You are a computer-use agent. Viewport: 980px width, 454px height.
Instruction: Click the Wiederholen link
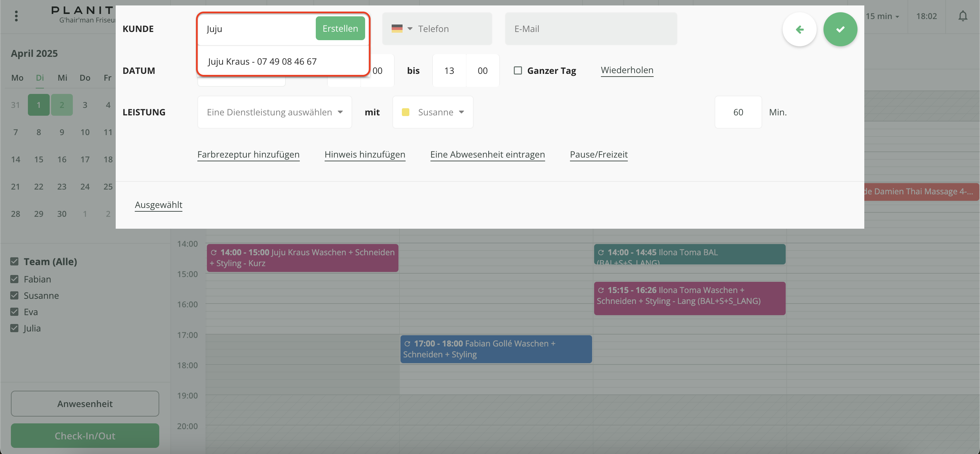pyautogui.click(x=626, y=70)
